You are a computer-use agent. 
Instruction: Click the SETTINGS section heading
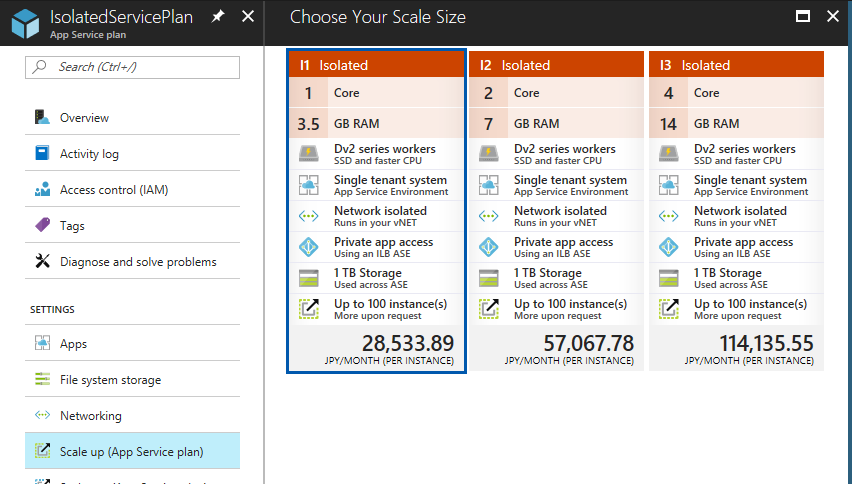(x=52, y=309)
